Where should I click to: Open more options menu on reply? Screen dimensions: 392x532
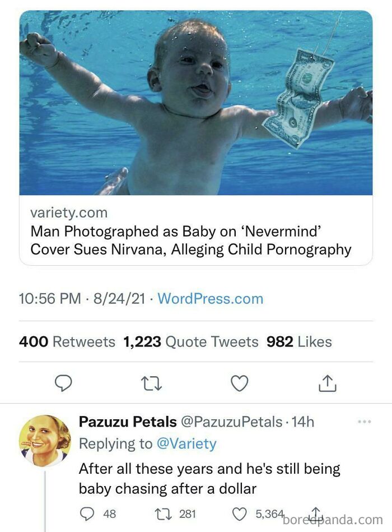(364, 422)
